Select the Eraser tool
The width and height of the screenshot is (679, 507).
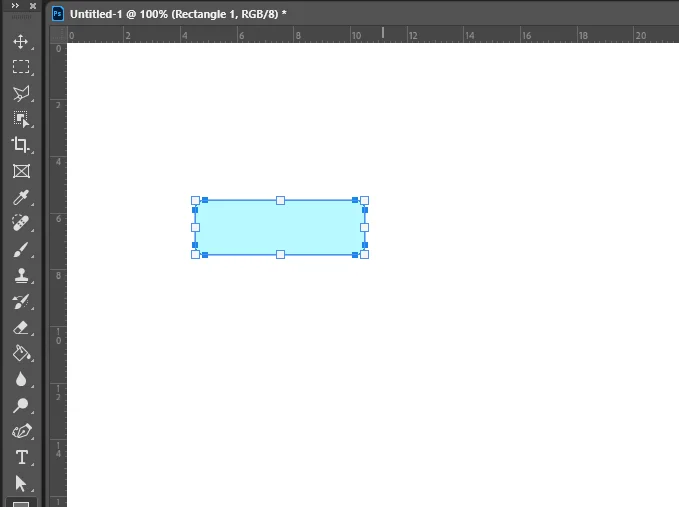(x=21, y=328)
